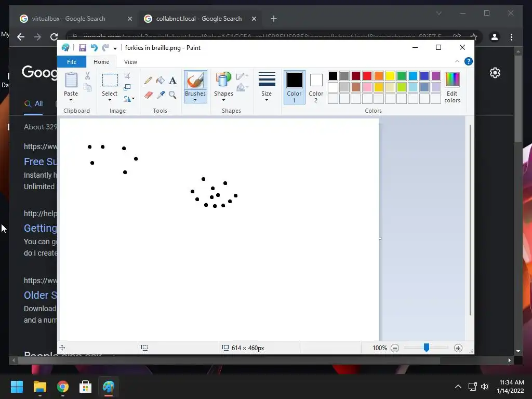The width and height of the screenshot is (532, 399).
Task: Expand the Shapes dropdown arrow
Action: click(x=223, y=100)
